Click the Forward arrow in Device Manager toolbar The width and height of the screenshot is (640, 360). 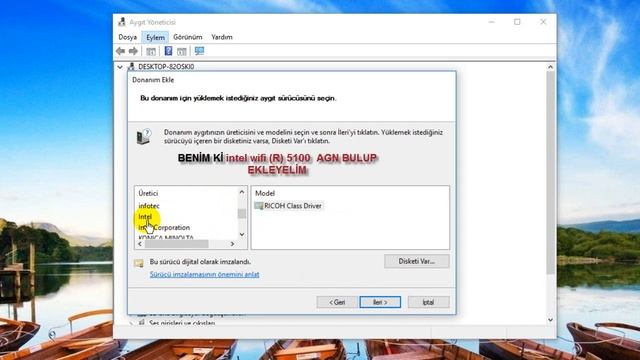pos(133,51)
